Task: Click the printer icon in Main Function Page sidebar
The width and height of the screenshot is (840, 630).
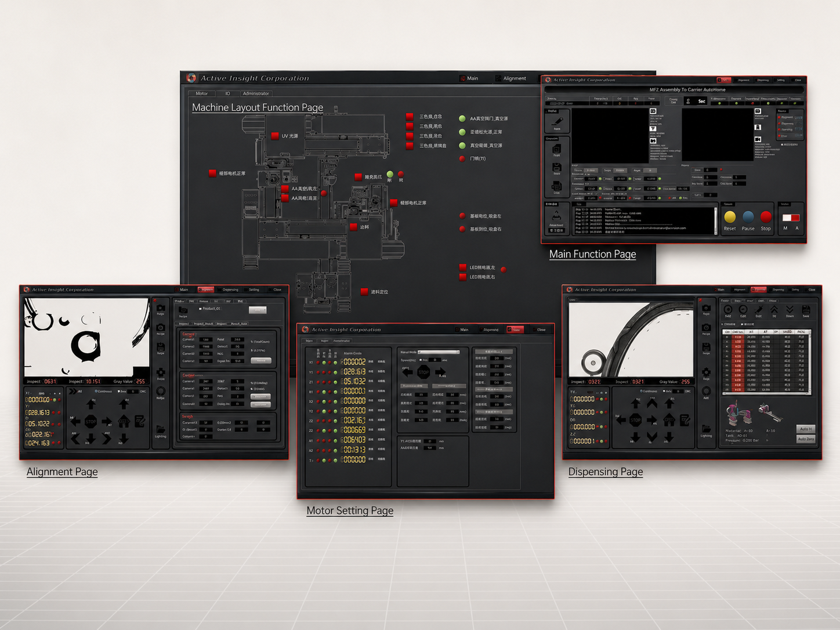Action: tap(556, 186)
